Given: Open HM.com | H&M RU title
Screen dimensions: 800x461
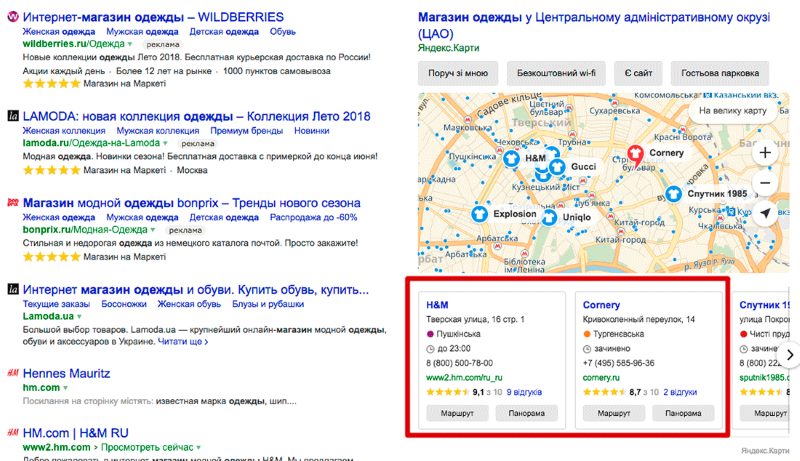Looking at the screenshot, I should pyautogui.click(x=76, y=433).
